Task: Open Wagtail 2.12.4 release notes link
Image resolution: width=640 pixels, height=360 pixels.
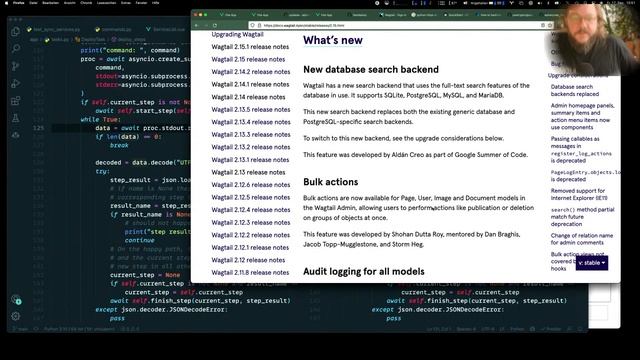Action: pos(251,210)
